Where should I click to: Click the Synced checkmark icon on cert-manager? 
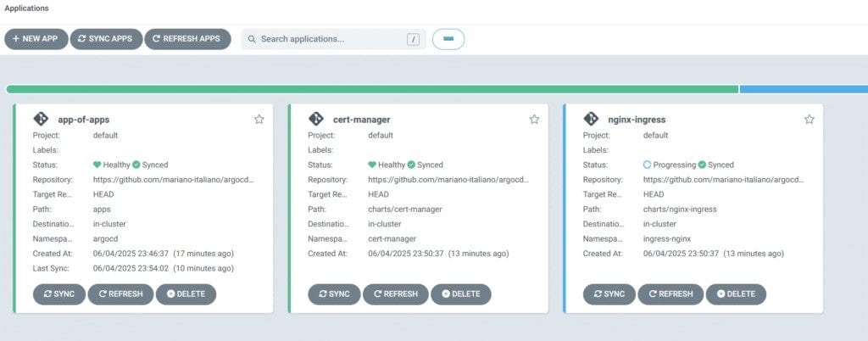[x=411, y=165]
